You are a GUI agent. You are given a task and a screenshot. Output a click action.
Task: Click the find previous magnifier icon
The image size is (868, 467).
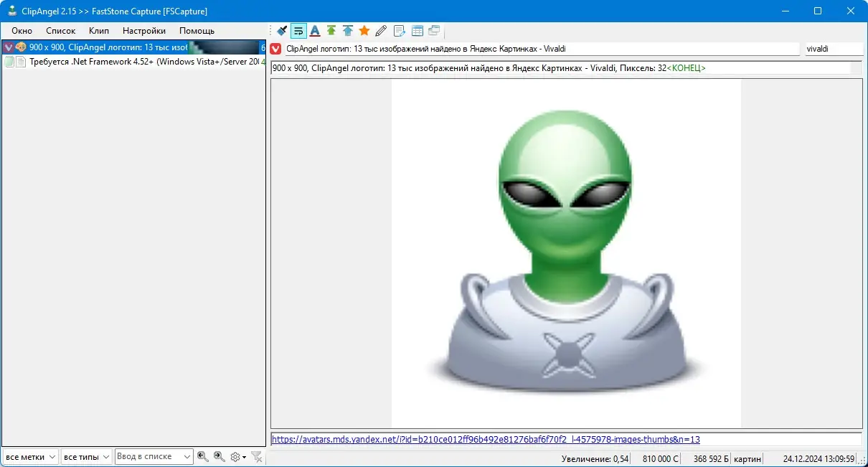(x=203, y=456)
